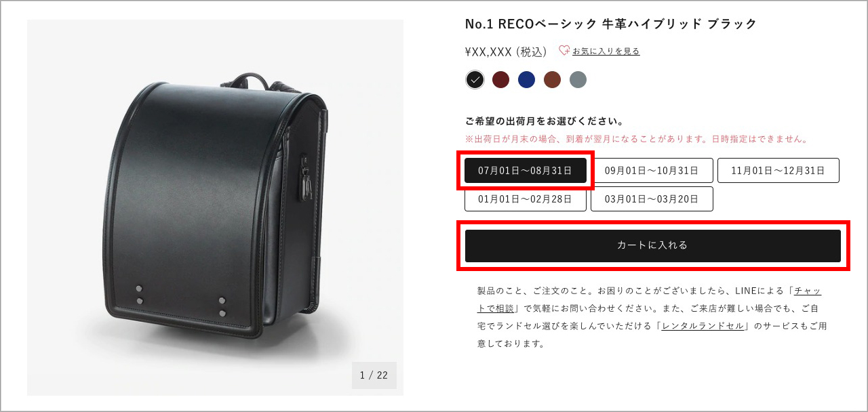Select shipping period 07月01日〜08月31日
868x412 pixels.
[x=526, y=171]
